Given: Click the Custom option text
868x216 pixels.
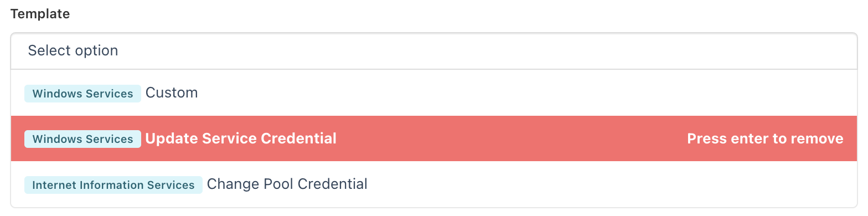Looking at the screenshot, I should tap(172, 93).
